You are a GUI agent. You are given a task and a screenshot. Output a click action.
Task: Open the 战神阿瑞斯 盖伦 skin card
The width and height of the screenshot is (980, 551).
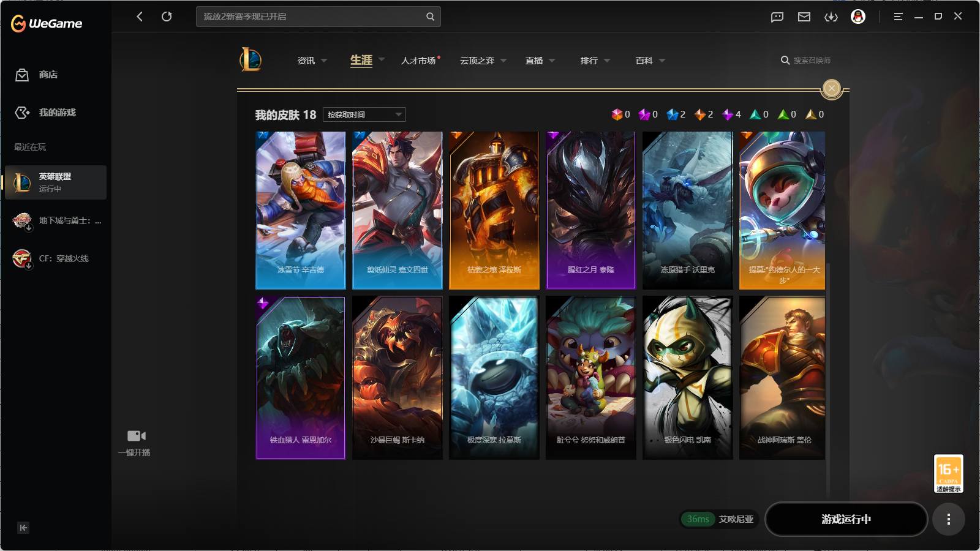point(782,378)
